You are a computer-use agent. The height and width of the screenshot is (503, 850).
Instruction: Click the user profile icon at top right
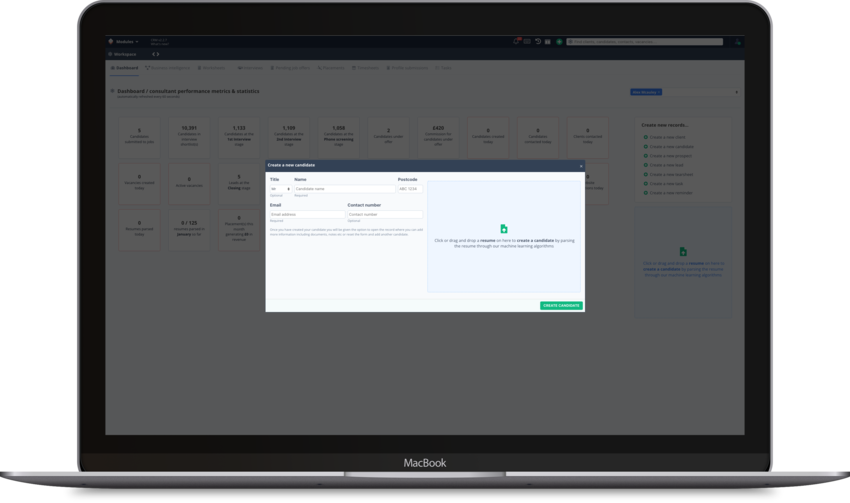pos(737,42)
